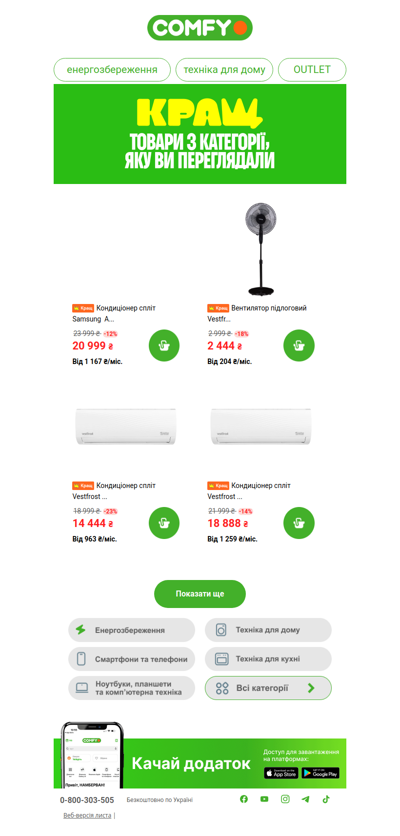Click the 'Показати ще' button
The width and height of the screenshot is (400, 836).
200,594
